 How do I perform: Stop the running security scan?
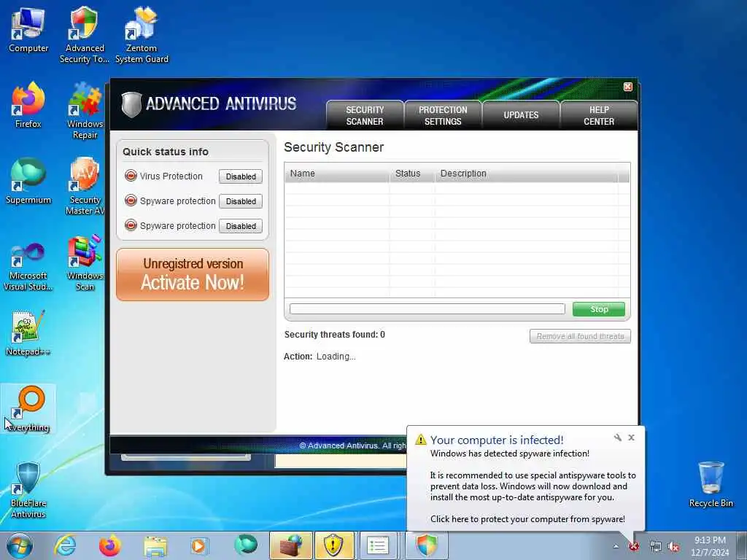click(x=599, y=309)
